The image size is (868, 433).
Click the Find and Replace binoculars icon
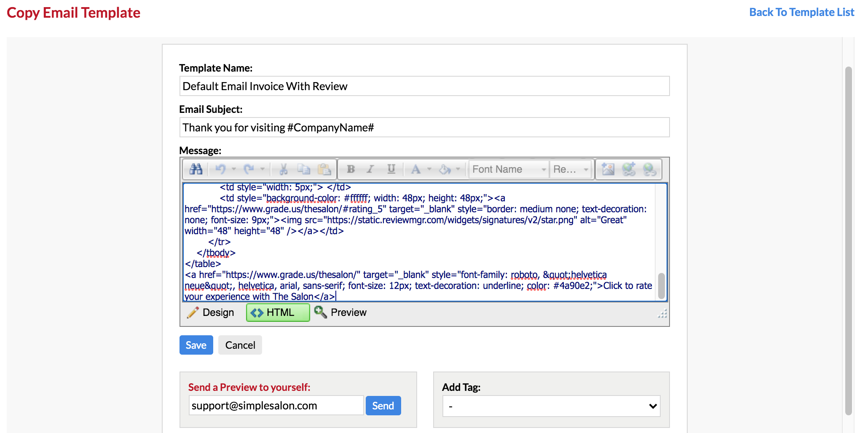(196, 169)
